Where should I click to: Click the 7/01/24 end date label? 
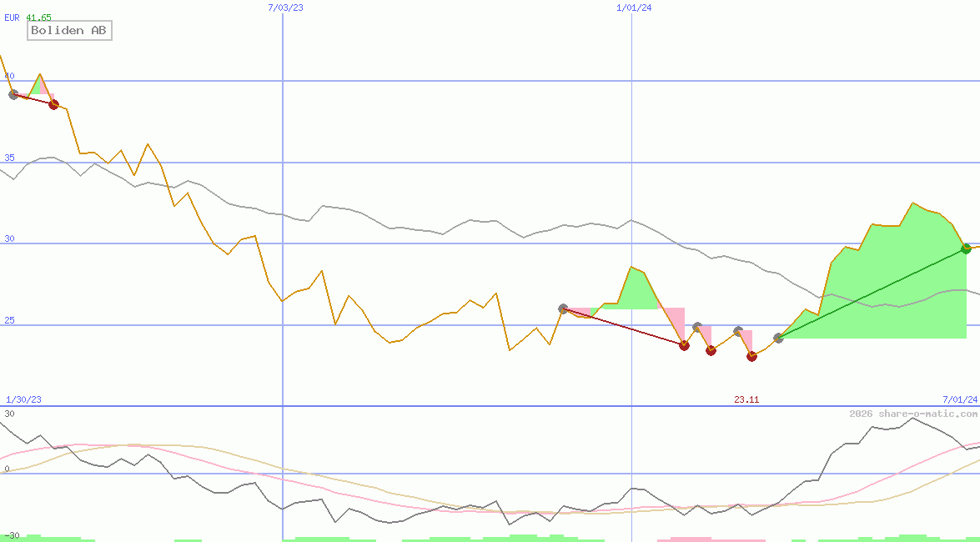pos(959,399)
